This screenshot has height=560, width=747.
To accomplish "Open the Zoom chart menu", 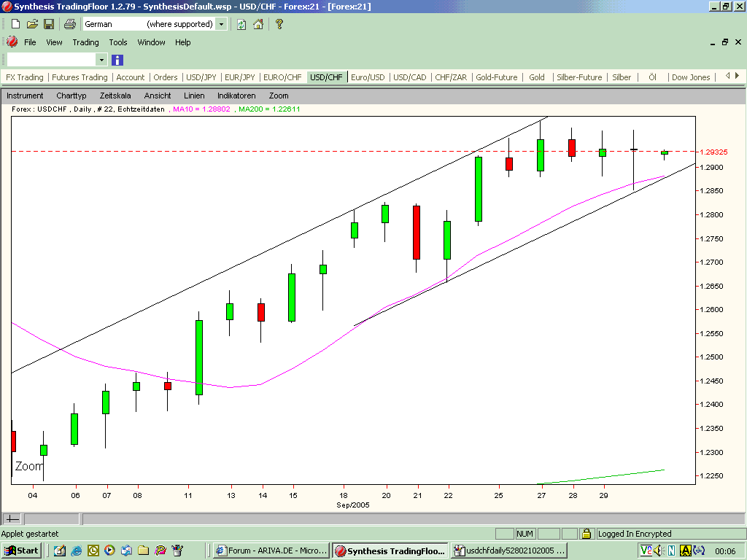I will [x=279, y=96].
